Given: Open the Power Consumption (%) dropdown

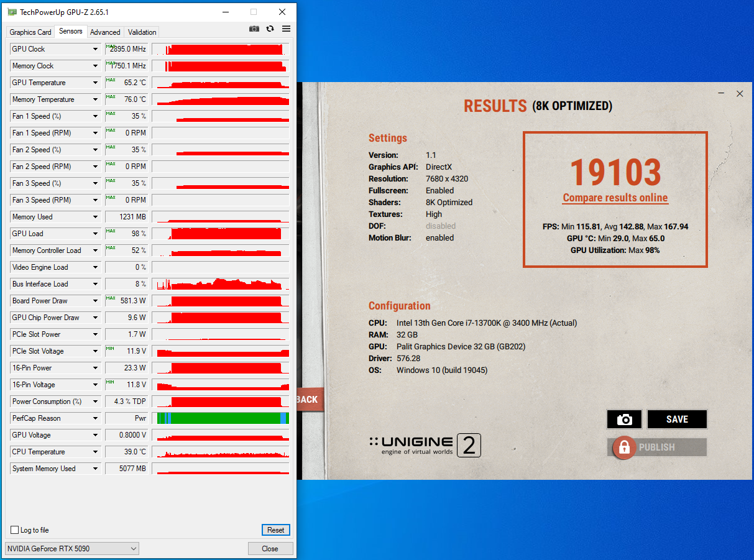Looking at the screenshot, I should click(95, 402).
